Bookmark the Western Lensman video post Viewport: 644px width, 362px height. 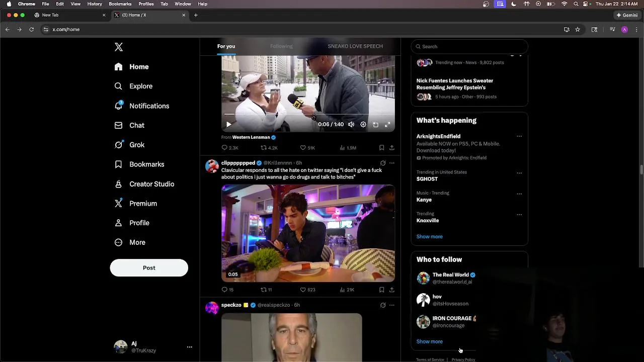pos(381,148)
